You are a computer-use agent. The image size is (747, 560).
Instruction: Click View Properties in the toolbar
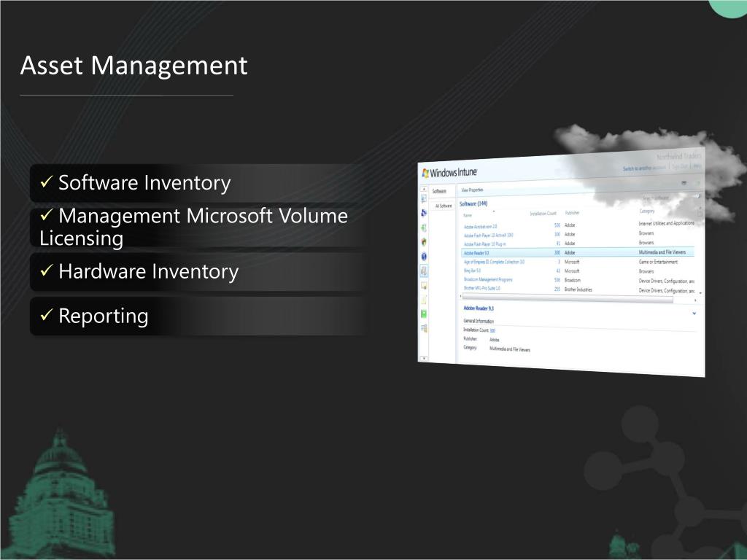click(472, 190)
